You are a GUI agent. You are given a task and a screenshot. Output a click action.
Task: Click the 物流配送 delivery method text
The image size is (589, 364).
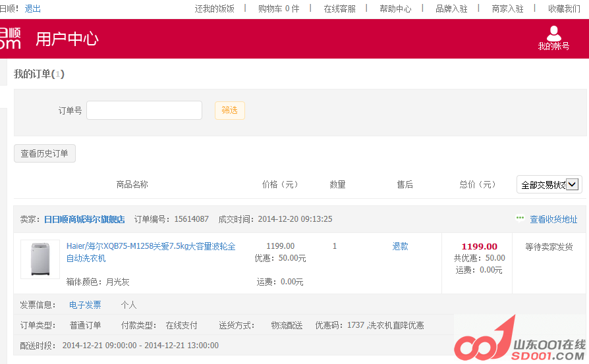(287, 325)
